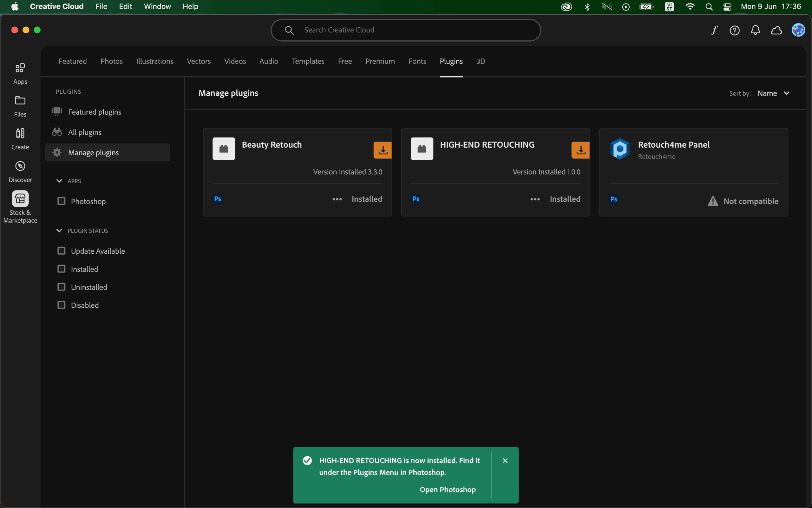Switch to the Premium tab
The width and height of the screenshot is (812, 508).
380,61
